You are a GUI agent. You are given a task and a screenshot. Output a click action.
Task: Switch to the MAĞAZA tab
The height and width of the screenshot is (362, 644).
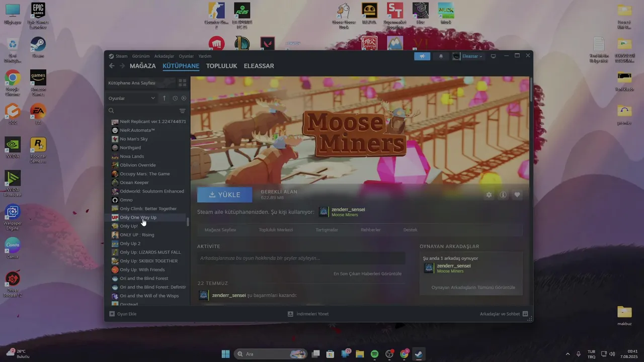pos(142,66)
